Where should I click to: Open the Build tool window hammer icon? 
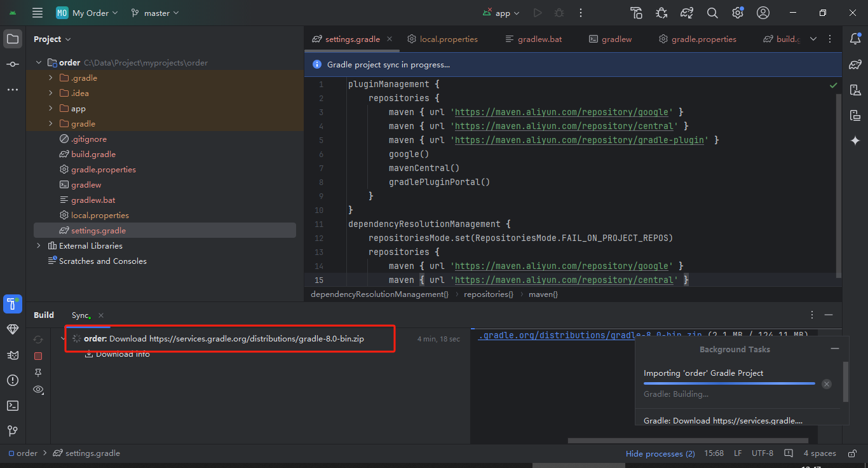point(13,304)
